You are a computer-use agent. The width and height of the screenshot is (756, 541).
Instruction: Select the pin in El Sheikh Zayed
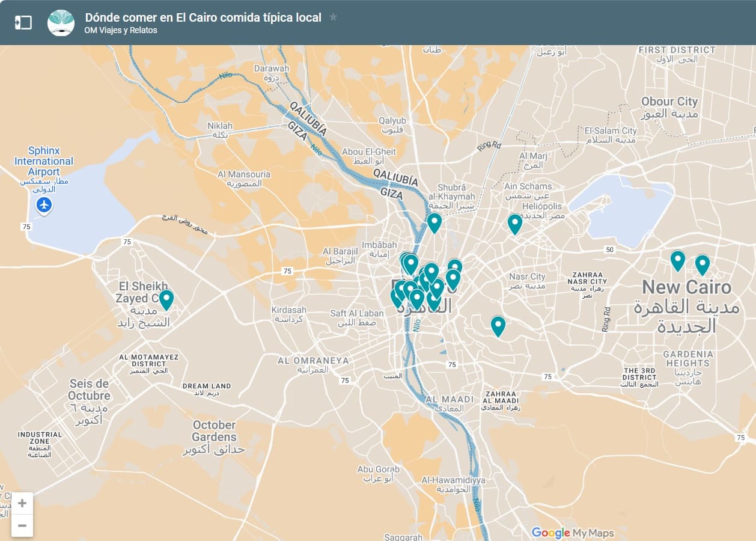(x=166, y=299)
